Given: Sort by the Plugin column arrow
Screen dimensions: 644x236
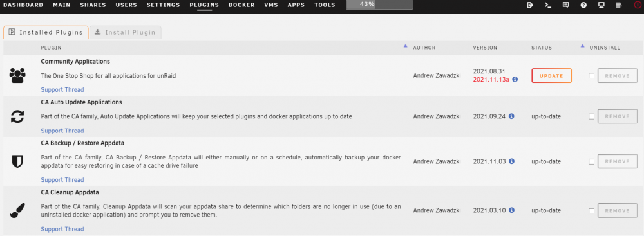Looking at the screenshot, I should [x=405, y=46].
